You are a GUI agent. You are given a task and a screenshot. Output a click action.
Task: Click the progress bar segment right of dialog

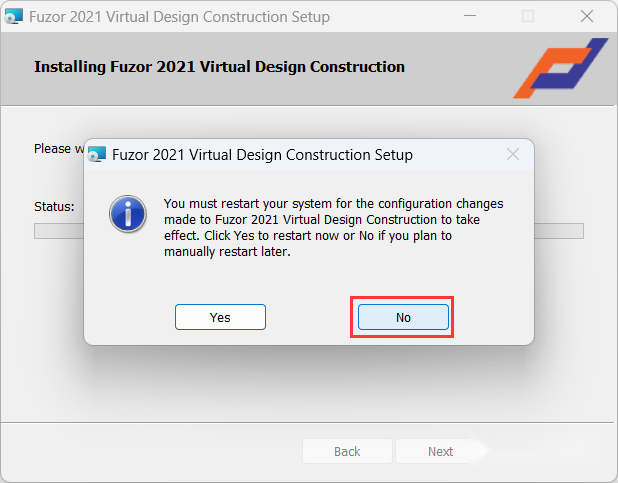tap(559, 231)
